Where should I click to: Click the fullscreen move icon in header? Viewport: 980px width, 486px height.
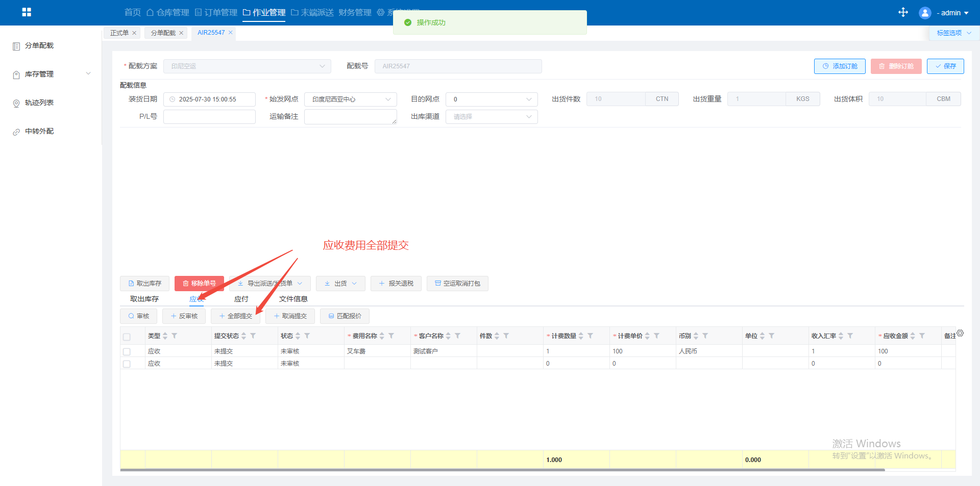[x=903, y=12]
